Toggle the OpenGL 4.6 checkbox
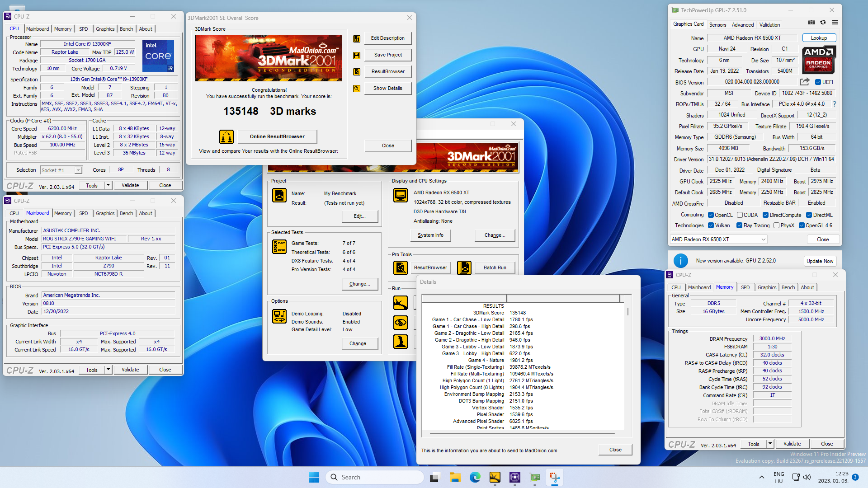868x488 pixels. coord(802,225)
